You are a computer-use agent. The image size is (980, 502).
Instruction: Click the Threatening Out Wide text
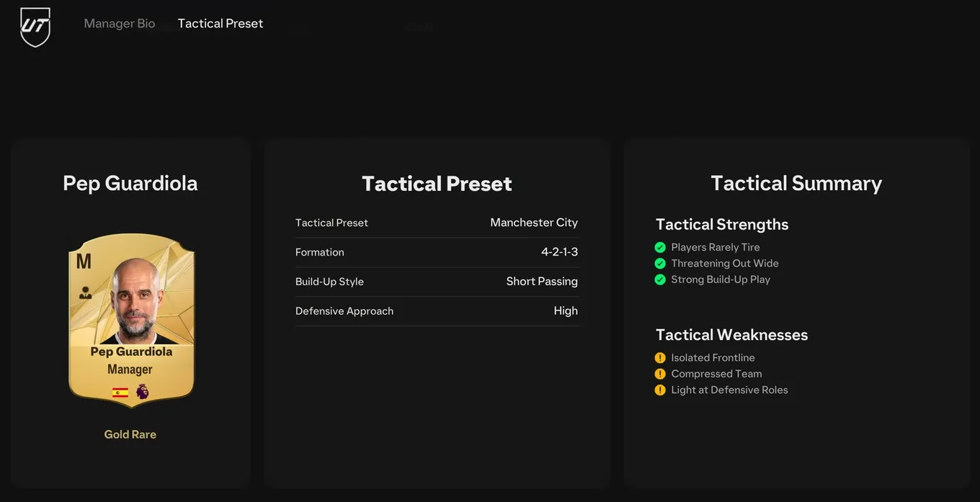[x=725, y=264]
